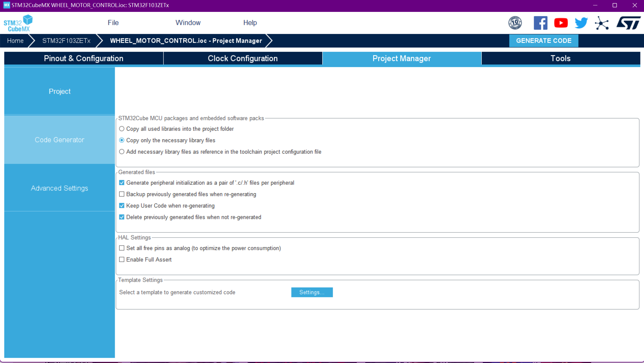Enable Backup previously generated files checkbox

point(122,194)
